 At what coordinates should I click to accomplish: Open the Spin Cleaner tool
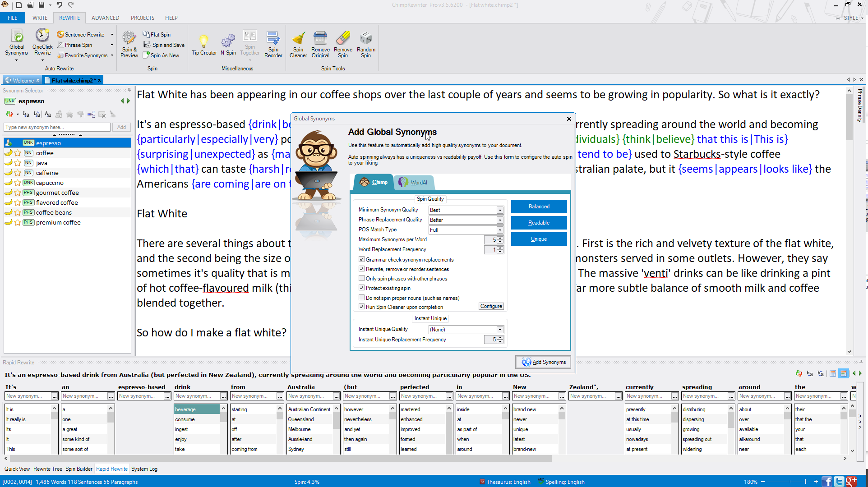(298, 38)
